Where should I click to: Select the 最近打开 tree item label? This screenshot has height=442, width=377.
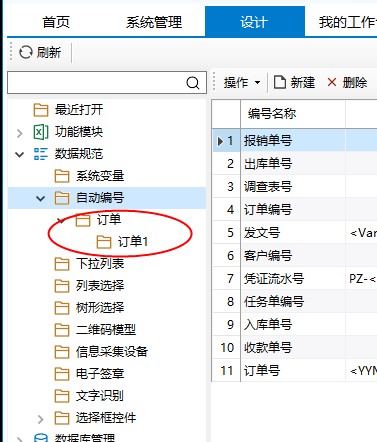point(79,110)
